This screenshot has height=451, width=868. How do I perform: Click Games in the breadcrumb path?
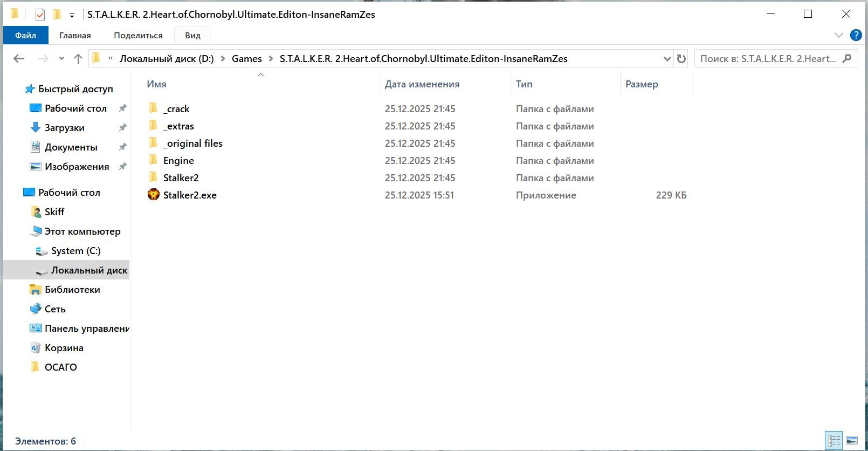coord(246,59)
